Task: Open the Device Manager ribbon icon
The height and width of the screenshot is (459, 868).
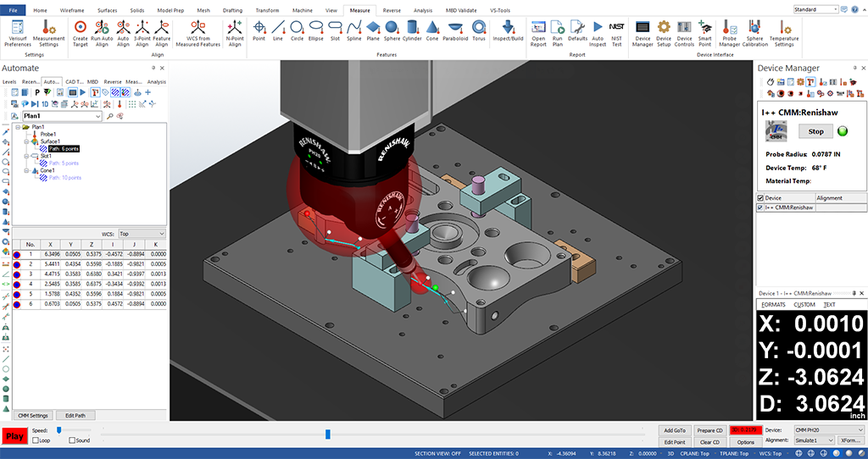Action: [643, 33]
